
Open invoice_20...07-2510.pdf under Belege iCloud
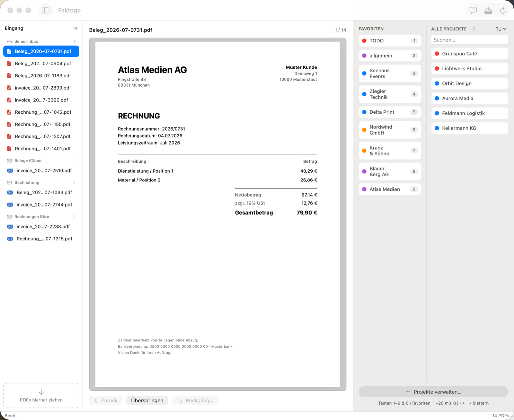[41, 171]
